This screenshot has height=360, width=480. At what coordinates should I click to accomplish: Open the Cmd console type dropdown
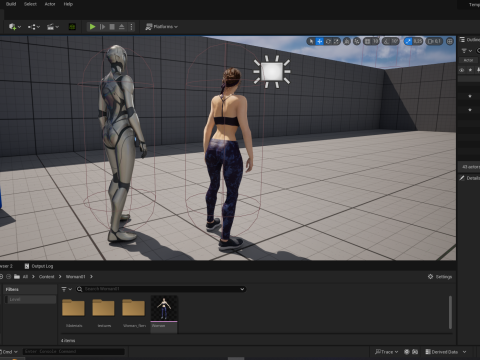point(9,352)
